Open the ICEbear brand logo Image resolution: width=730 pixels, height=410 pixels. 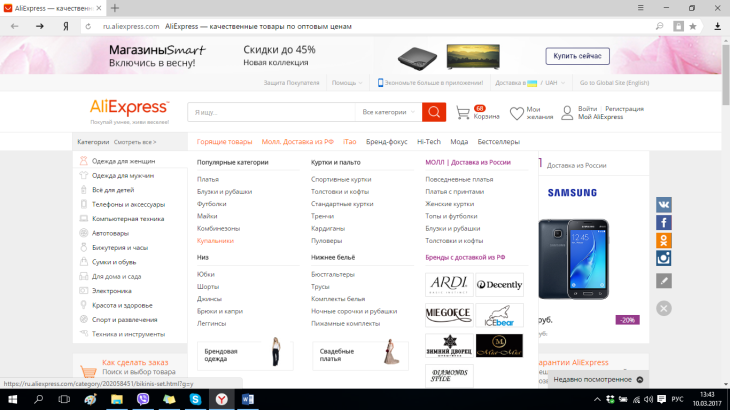click(499, 315)
